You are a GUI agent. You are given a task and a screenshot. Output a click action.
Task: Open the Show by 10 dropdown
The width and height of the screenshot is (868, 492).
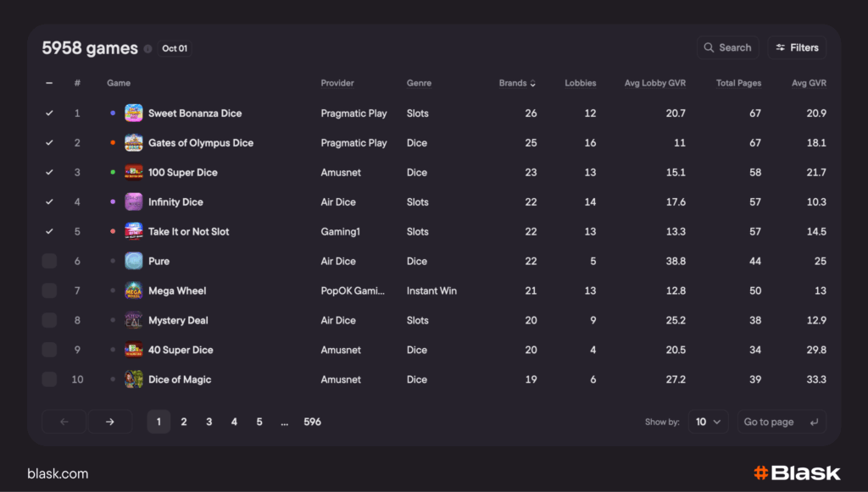point(708,422)
